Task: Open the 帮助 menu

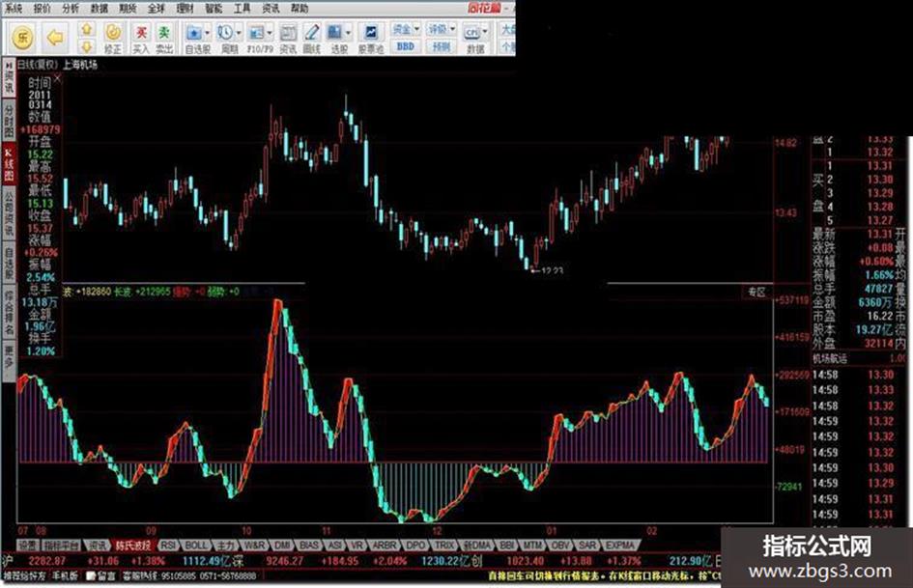Action: 300,8
